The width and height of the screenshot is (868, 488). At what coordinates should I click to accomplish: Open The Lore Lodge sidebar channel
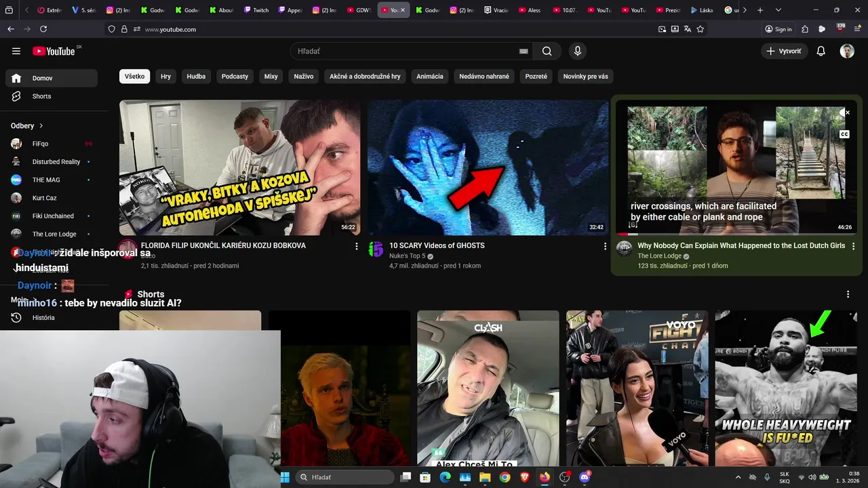coord(52,234)
